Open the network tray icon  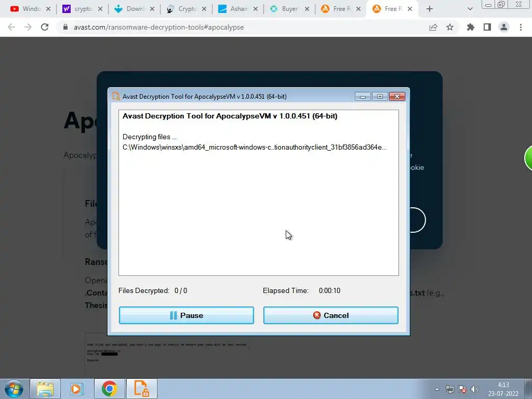(x=449, y=389)
